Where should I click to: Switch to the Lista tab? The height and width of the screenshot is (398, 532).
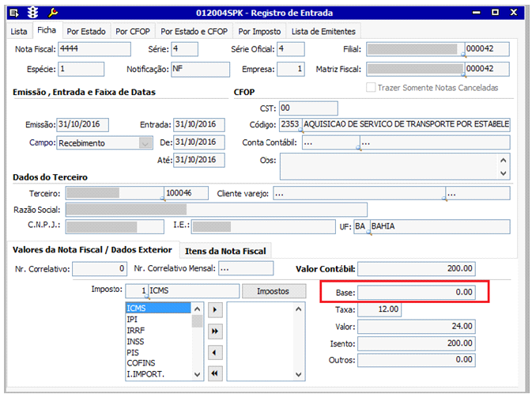(x=18, y=31)
